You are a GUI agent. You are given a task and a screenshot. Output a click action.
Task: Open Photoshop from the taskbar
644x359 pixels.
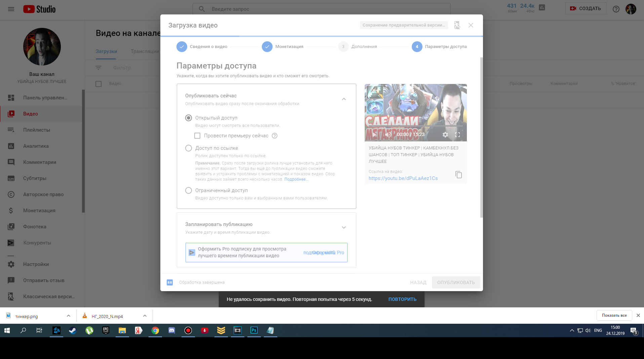click(254, 330)
